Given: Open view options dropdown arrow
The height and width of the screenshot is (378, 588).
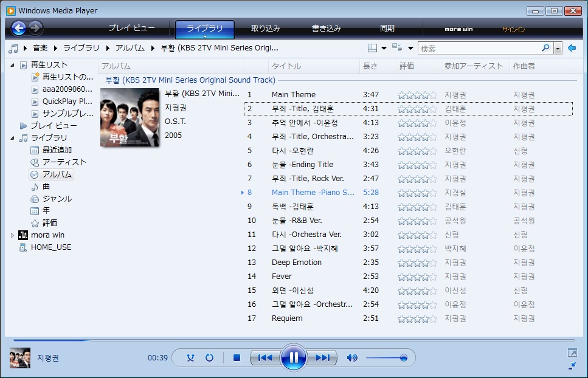Looking at the screenshot, I should point(410,49).
